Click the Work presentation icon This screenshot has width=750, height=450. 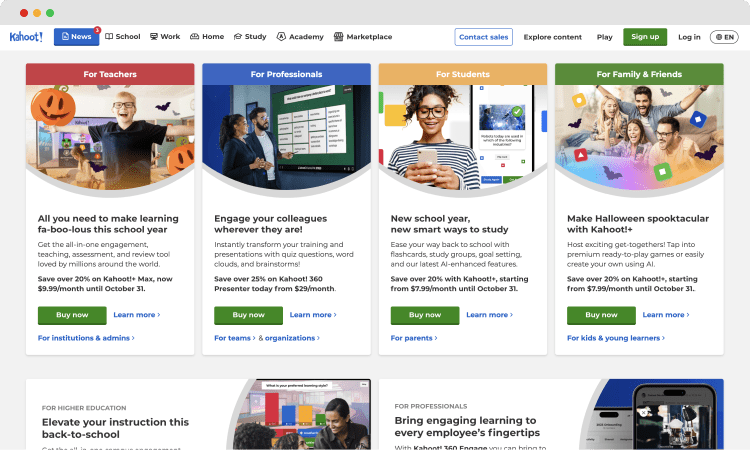pos(154,37)
